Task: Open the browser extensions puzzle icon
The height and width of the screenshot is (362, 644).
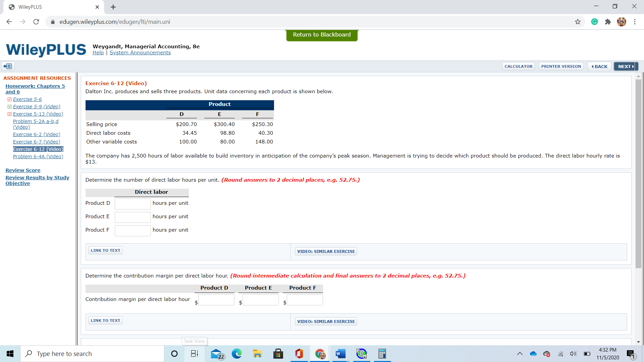Action: [608, 21]
